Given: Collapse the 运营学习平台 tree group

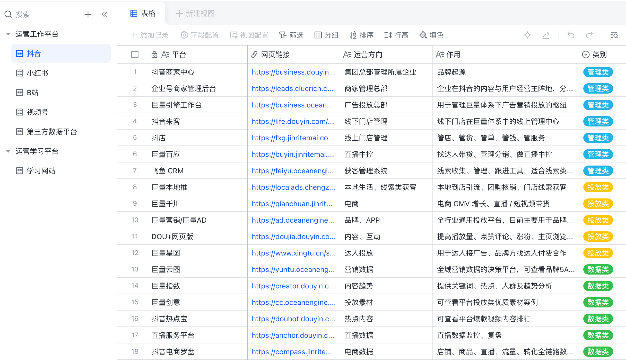Looking at the screenshot, I should tap(8, 151).
